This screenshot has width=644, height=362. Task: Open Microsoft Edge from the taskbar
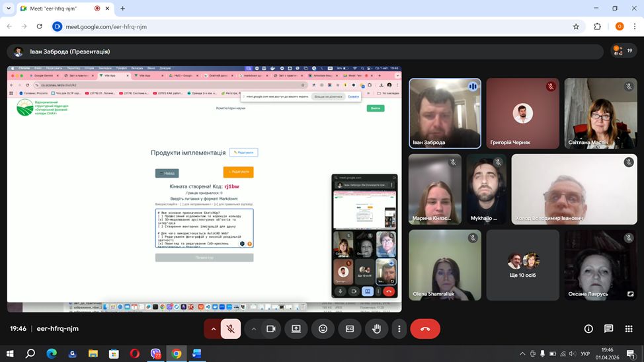pos(52,354)
